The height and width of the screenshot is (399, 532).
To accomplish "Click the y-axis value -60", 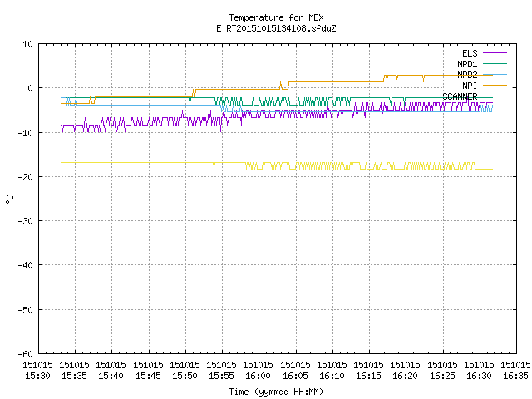I will tap(26, 354).
